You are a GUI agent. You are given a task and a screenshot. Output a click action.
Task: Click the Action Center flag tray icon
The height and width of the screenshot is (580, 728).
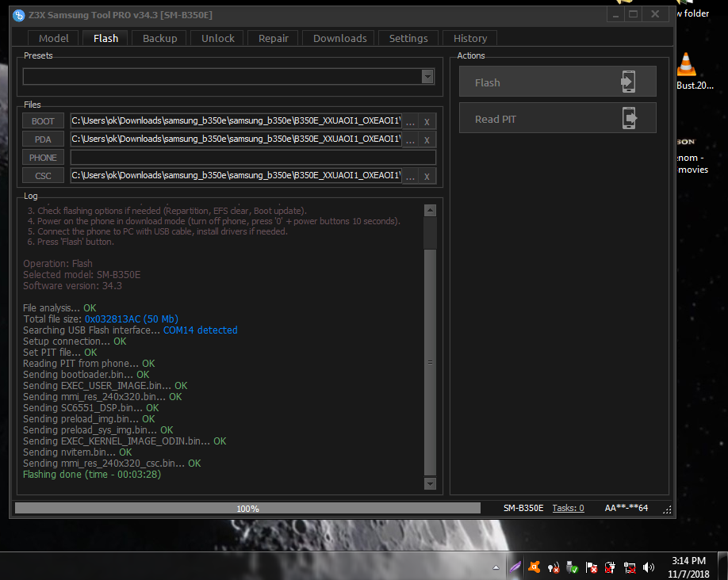[x=592, y=567]
